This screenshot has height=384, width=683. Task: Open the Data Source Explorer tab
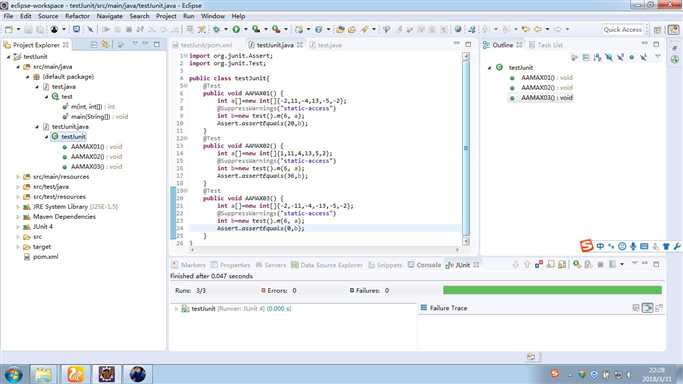(x=327, y=265)
